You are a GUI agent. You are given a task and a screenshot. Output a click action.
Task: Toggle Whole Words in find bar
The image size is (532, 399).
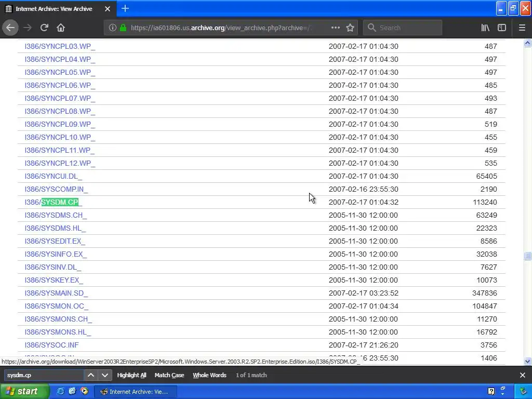tap(209, 375)
